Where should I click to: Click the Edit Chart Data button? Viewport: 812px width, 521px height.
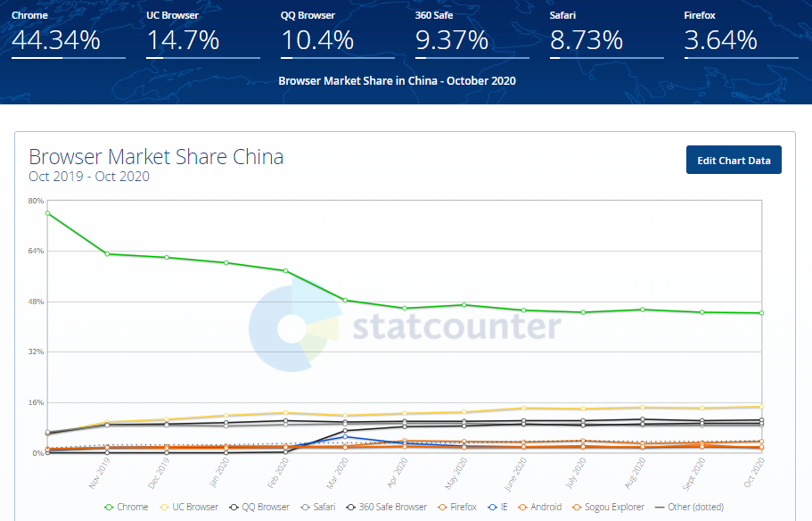734,160
